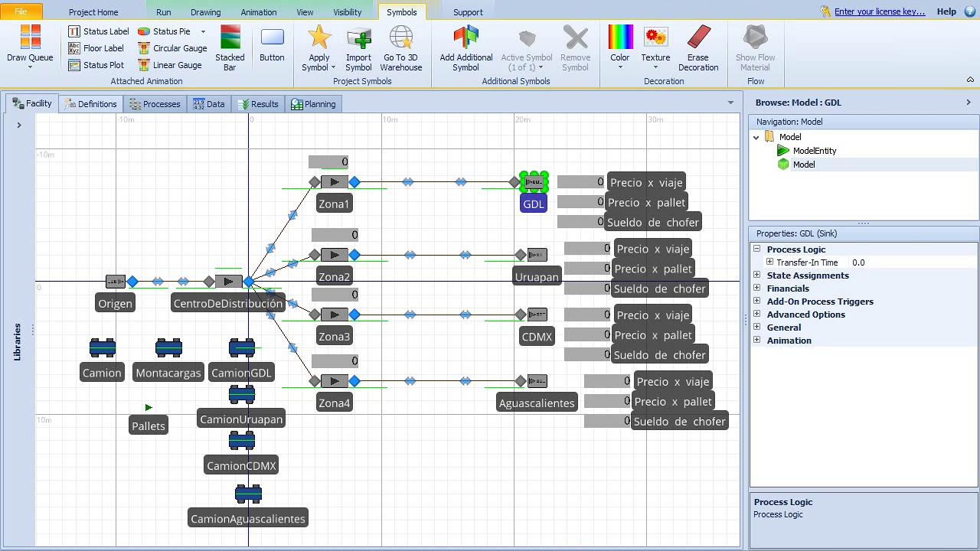Open the window tabs list dropdown
The height and width of the screenshot is (551, 980).
[x=730, y=103]
